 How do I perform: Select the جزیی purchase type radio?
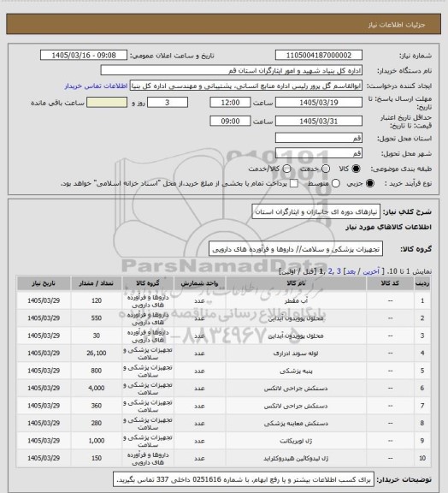click(370, 183)
